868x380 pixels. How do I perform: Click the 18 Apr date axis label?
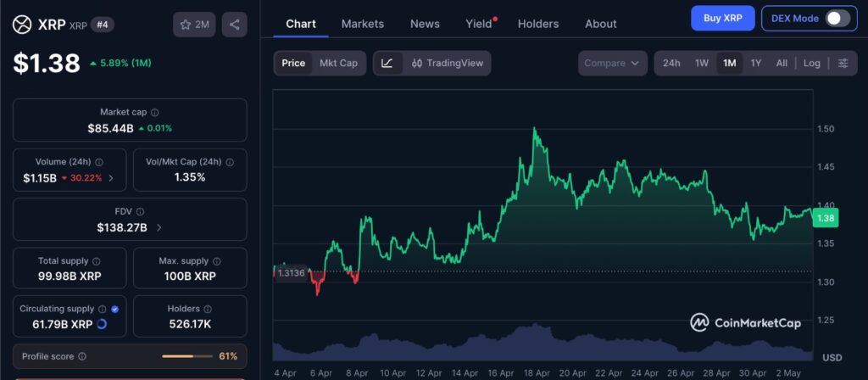coord(536,373)
